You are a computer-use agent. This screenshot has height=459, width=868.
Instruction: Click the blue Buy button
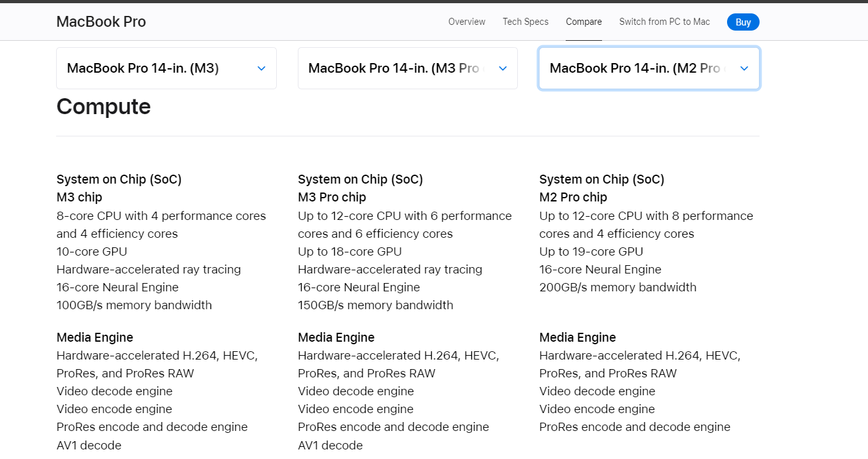[x=743, y=22]
